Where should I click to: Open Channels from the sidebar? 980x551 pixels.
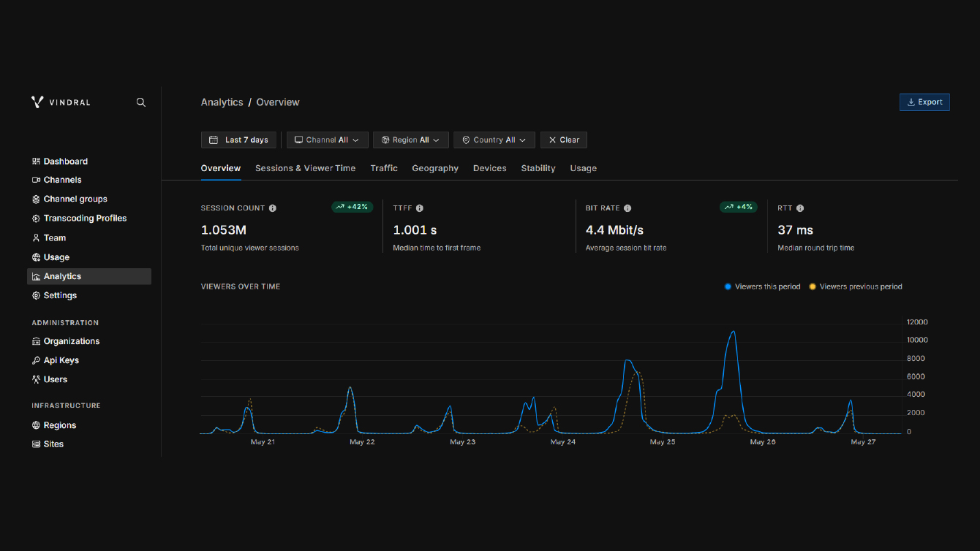[x=62, y=180]
